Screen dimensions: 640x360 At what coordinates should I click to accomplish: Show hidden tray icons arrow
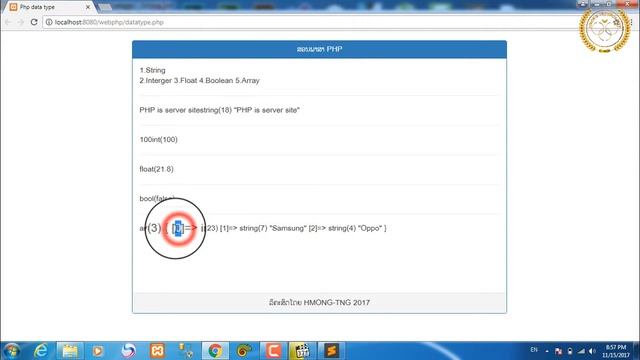point(547,351)
